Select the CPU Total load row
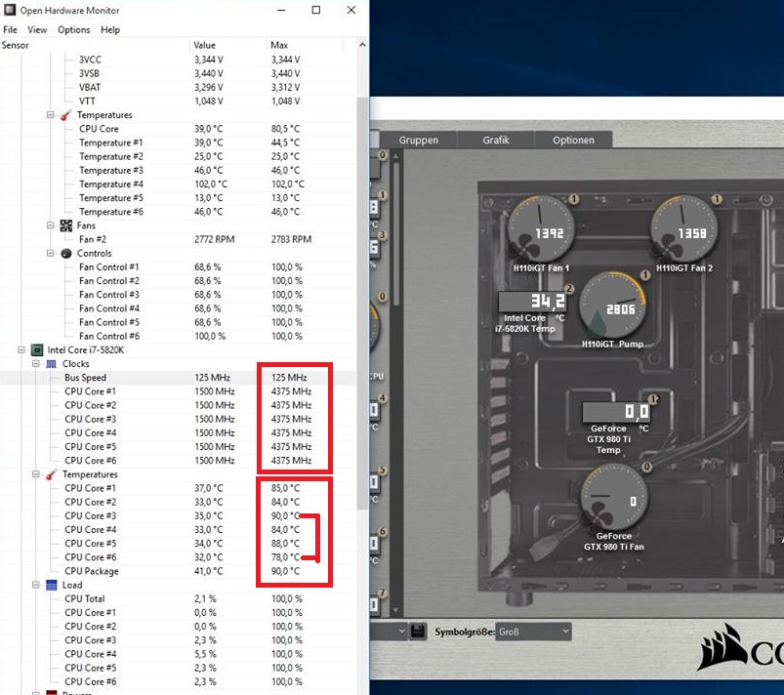Screen dimensions: 784x695 (x=178, y=598)
